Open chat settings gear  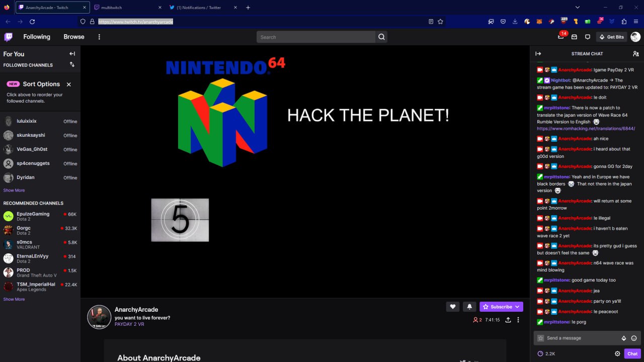(617, 353)
